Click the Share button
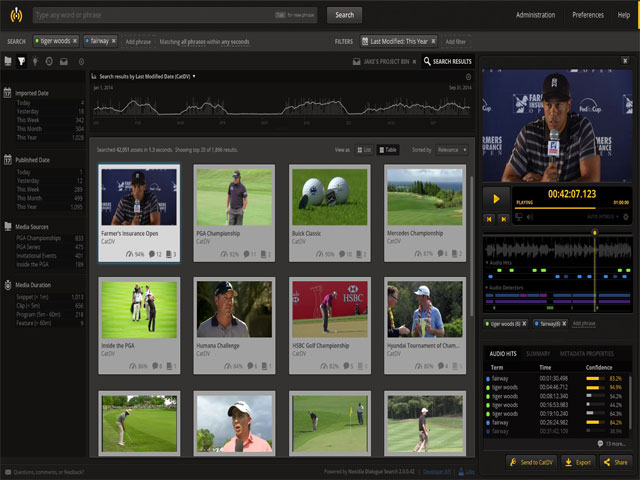 [x=615, y=462]
